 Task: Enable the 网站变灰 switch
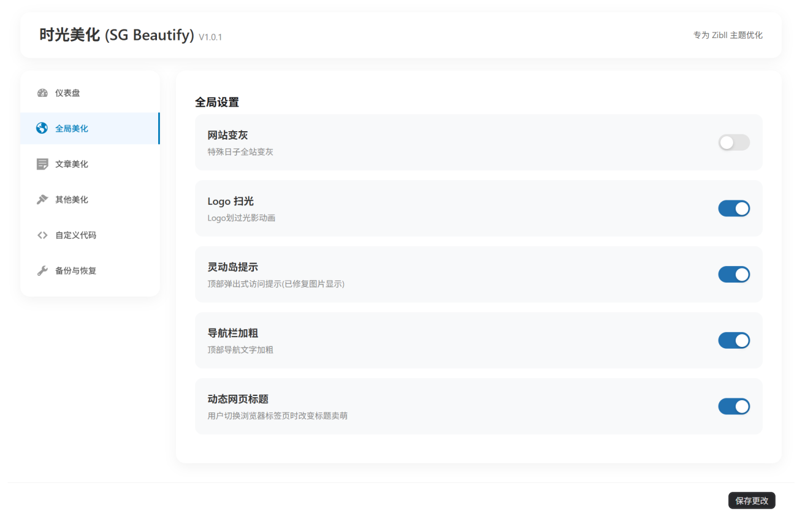[734, 142]
